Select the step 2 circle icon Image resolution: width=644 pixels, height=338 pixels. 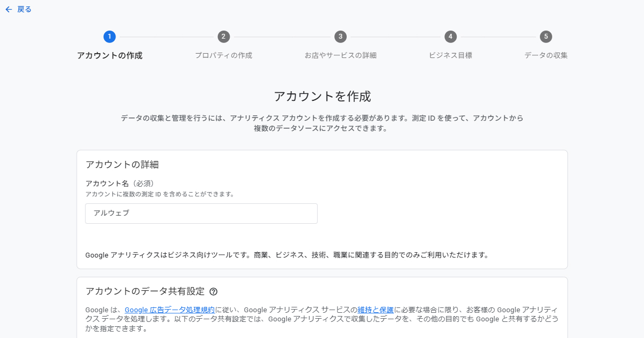[x=224, y=36]
